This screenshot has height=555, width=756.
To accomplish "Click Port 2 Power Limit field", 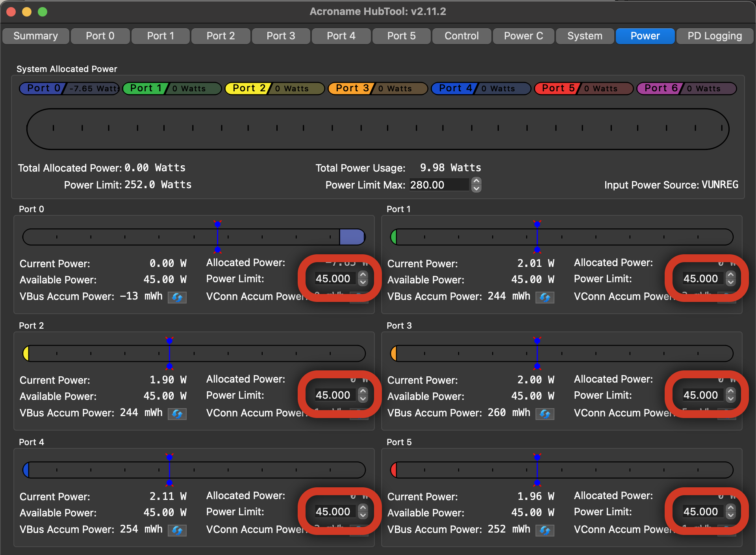I will (335, 395).
